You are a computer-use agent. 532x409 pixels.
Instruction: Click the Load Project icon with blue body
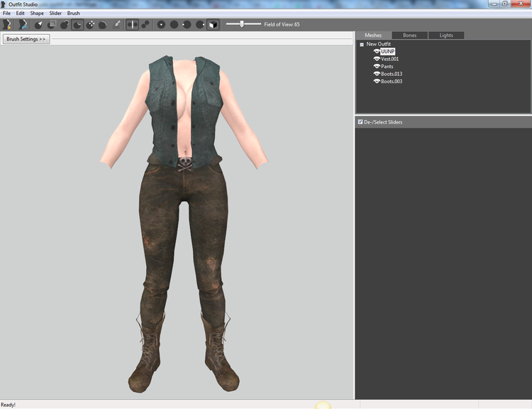[x=23, y=24]
